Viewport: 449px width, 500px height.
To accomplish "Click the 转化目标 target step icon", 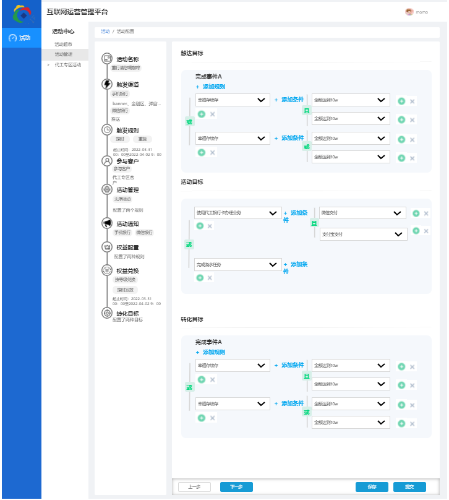I will pyautogui.click(x=107, y=313).
